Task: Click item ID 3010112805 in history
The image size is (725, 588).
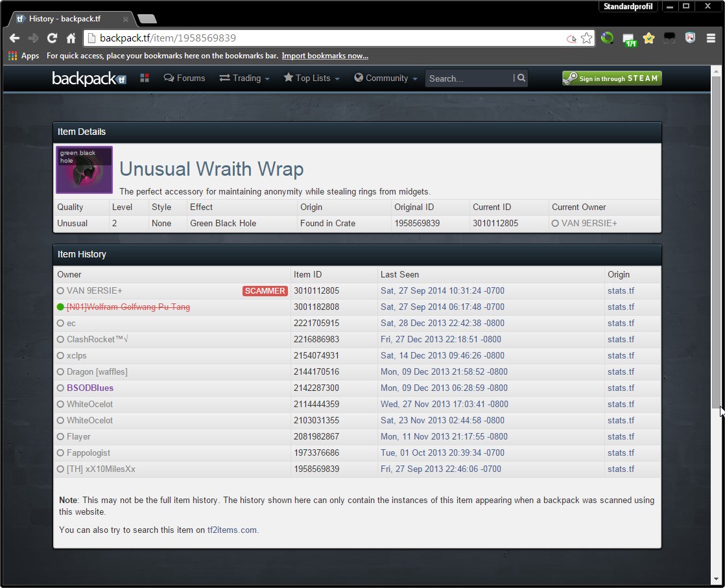Action: [316, 291]
